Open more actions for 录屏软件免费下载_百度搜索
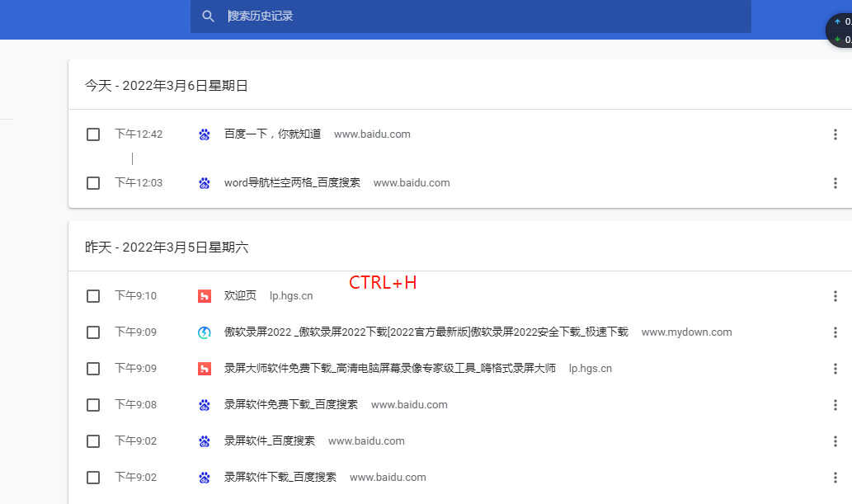 click(836, 405)
